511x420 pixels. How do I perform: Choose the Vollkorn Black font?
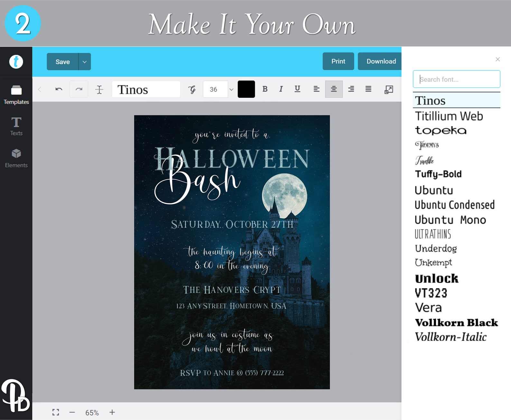(456, 322)
